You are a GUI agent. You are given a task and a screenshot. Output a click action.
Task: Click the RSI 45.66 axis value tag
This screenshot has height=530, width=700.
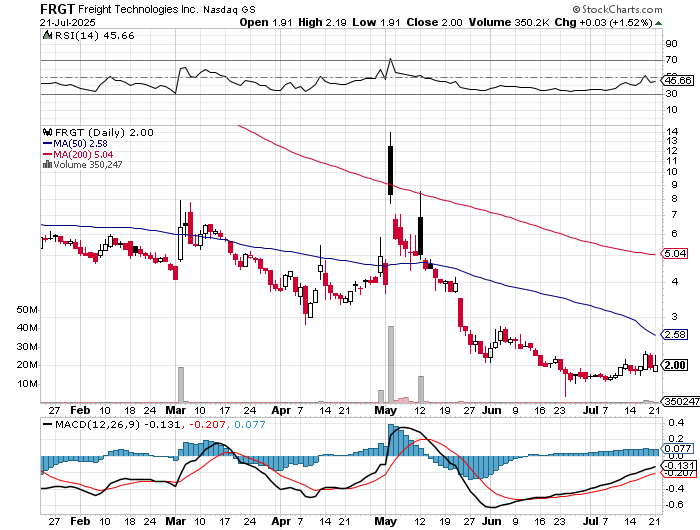point(677,80)
